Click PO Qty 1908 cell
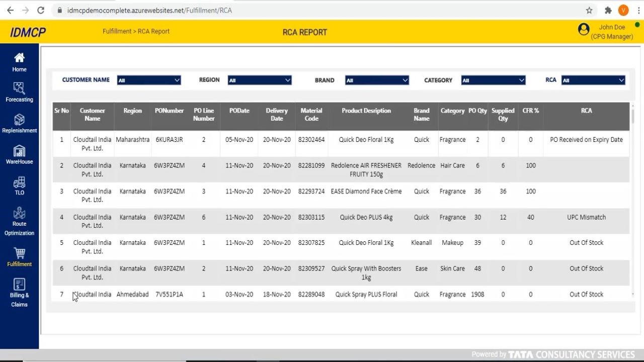644x362 pixels. click(x=477, y=295)
